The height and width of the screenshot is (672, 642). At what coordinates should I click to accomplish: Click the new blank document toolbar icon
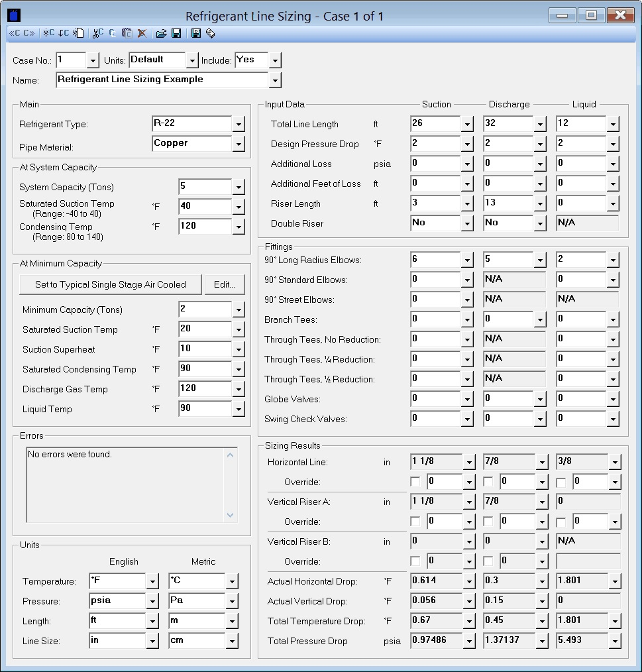tap(78, 33)
